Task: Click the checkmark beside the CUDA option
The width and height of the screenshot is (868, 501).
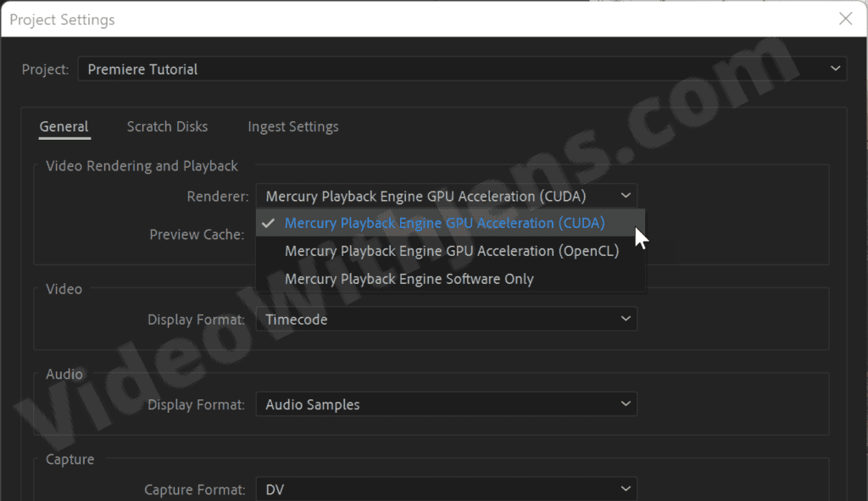Action: coord(269,223)
